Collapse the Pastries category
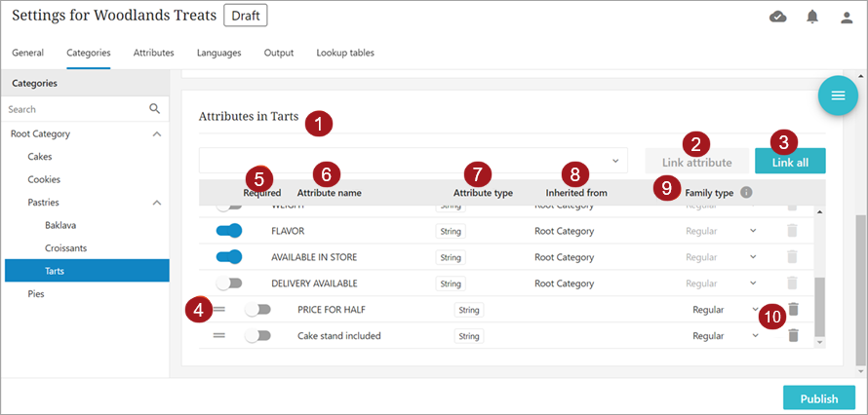This screenshot has height=415, width=868. 157,203
